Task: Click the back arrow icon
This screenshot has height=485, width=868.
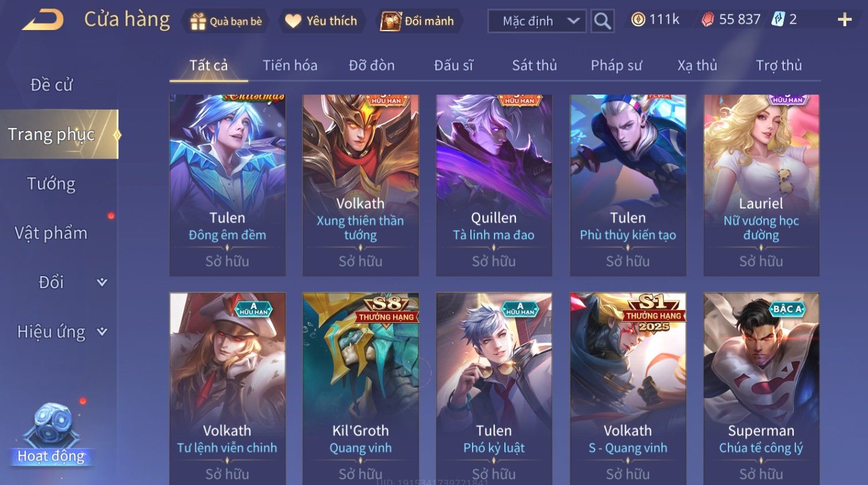Action: click(43, 20)
